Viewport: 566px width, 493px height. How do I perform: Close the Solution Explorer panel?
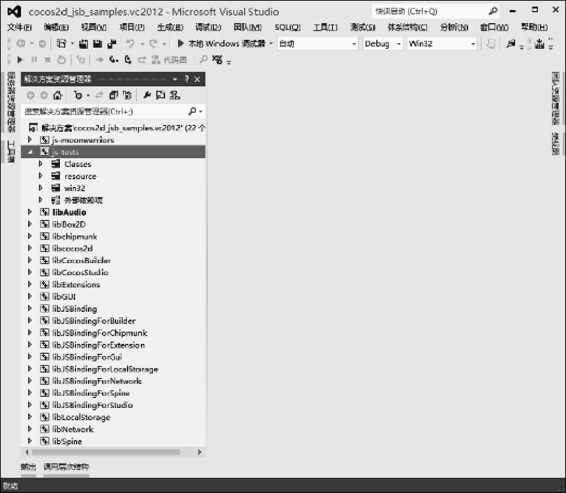(x=197, y=79)
